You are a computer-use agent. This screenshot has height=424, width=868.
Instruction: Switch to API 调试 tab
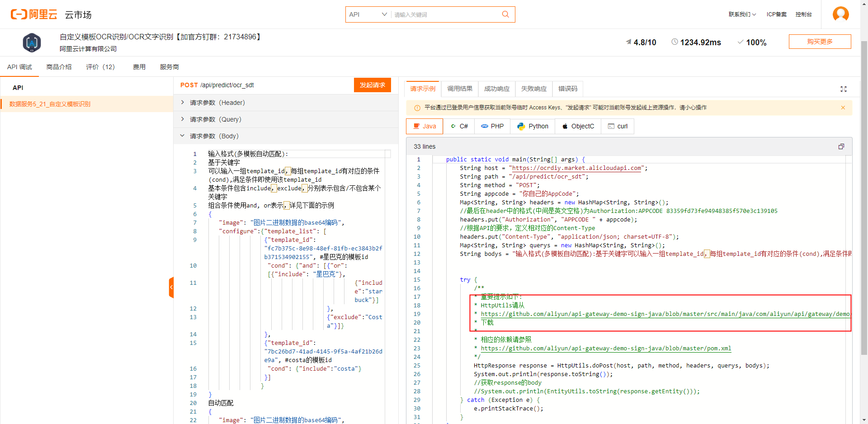coord(19,67)
